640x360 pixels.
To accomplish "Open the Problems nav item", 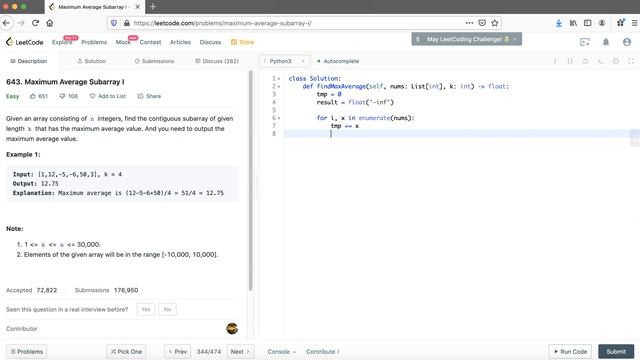I will click(x=94, y=42).
